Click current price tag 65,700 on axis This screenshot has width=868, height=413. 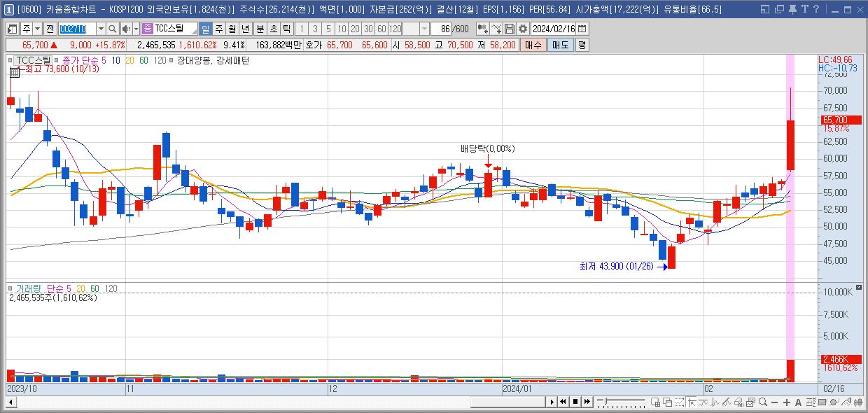click(839, 120)
